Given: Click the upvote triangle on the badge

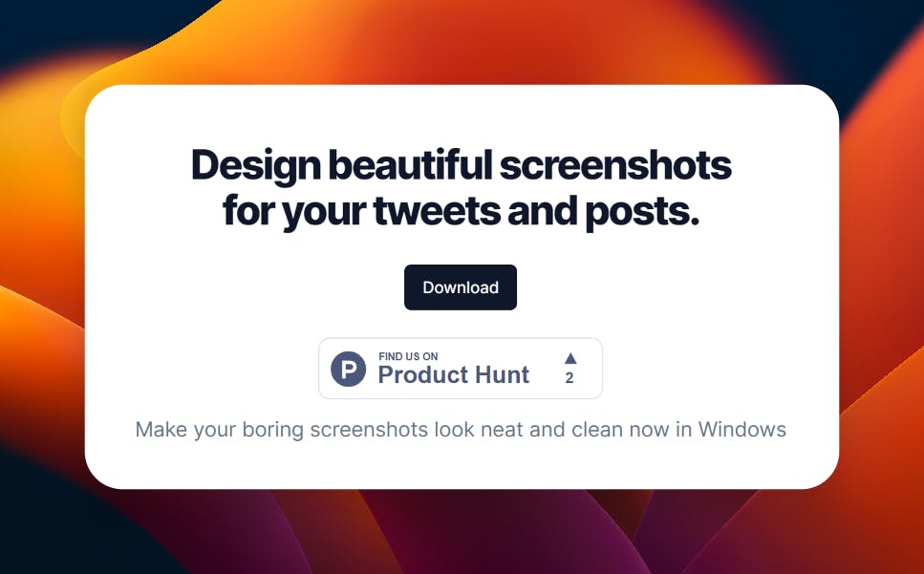Looking at the screenshot, I should 569,360.
